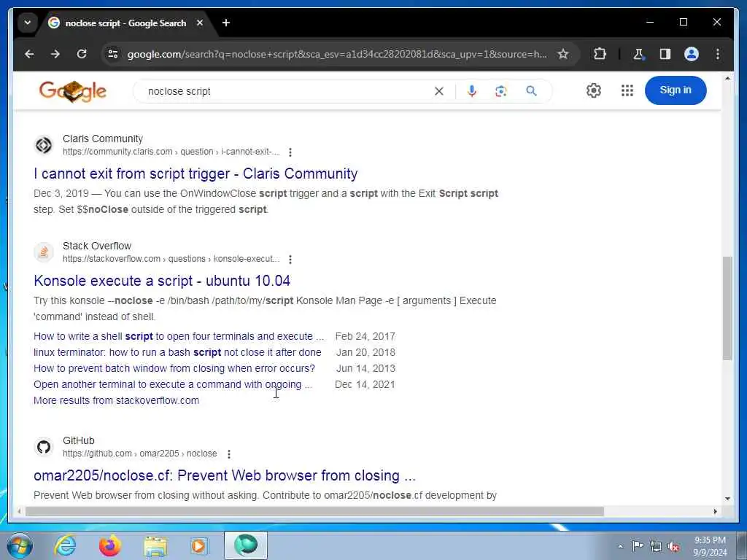Open the Windows Start menu
747x560 pixels.
[x=18, y=545]
